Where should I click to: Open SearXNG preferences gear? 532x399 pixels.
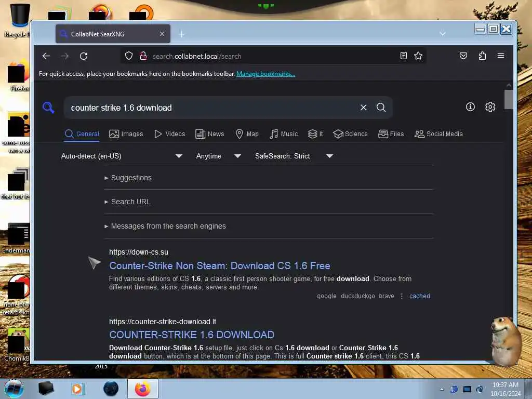pos(490,107)
